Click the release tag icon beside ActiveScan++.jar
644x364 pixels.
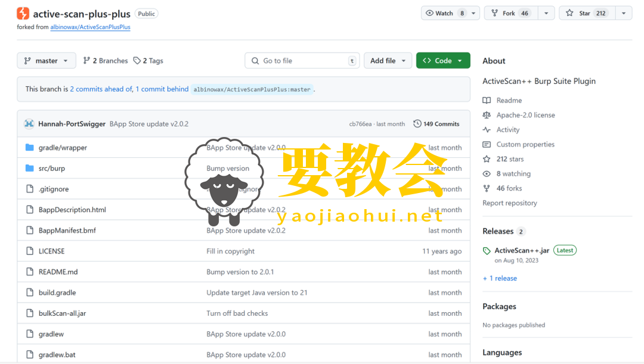pos(487,251)
